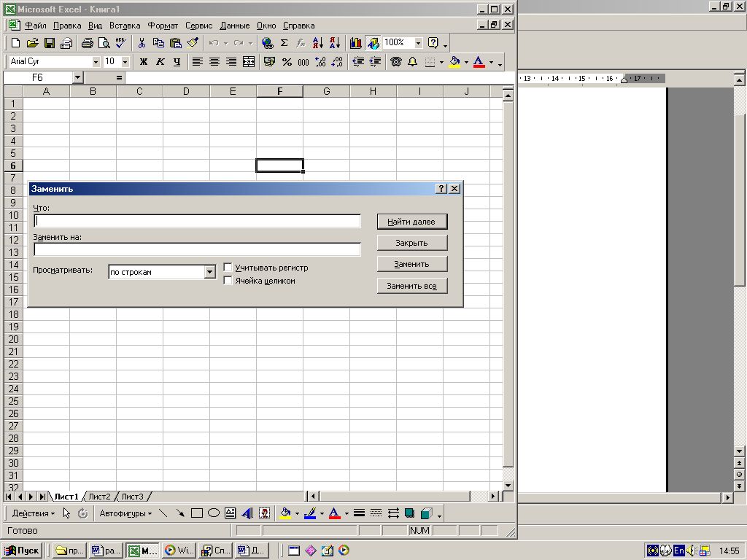Select the Rectangle drawing tool
This screenshot has width=747, height=560.
[x=197, y=513]
